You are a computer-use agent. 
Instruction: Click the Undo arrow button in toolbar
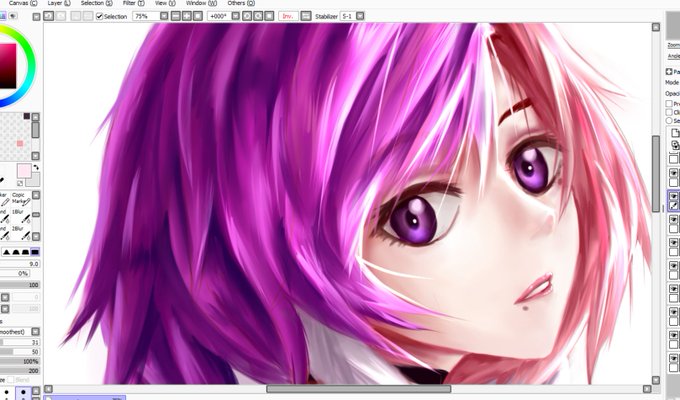pos(49,16)
